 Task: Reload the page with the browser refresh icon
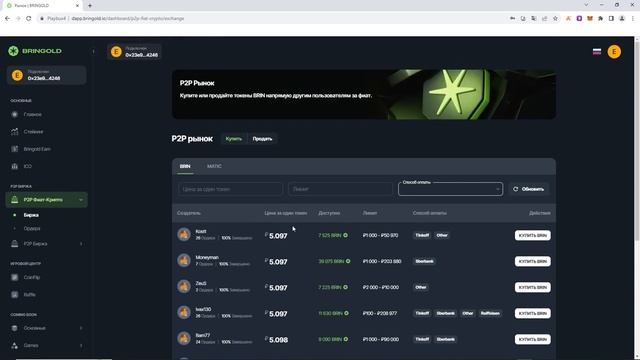pos(29,18)
